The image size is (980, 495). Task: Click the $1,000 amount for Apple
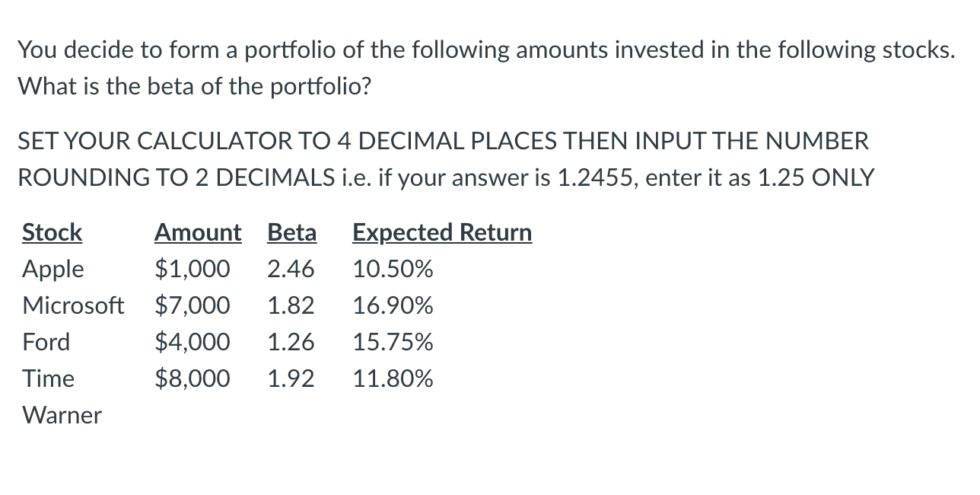coord(192,269)
